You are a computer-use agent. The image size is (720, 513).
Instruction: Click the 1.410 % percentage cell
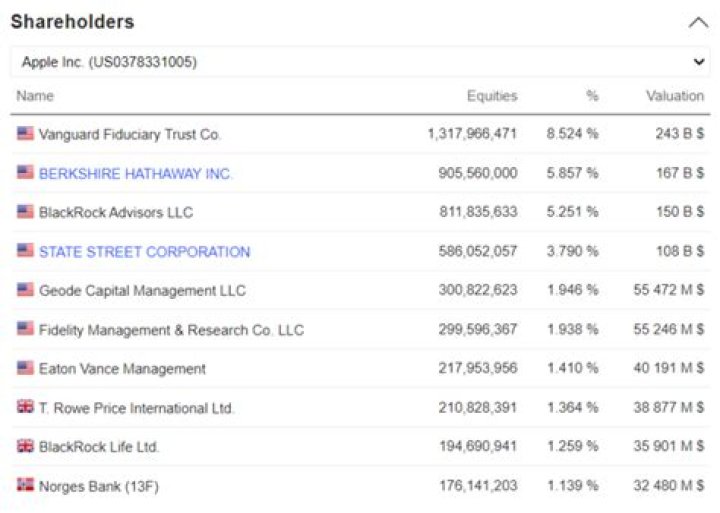[x=573, y=368]
